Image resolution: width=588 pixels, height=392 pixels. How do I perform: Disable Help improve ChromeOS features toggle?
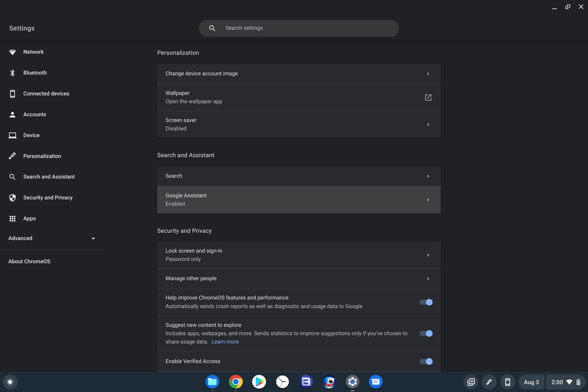[426, 302]
